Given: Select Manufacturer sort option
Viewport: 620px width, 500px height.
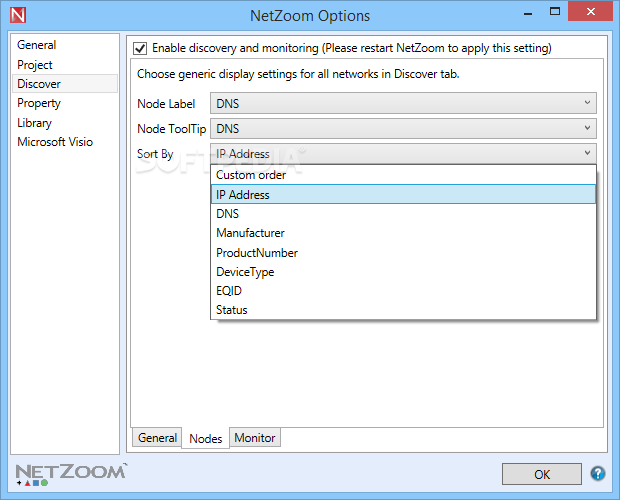Looking at the screenshot, I should click(x=403, y=233).
